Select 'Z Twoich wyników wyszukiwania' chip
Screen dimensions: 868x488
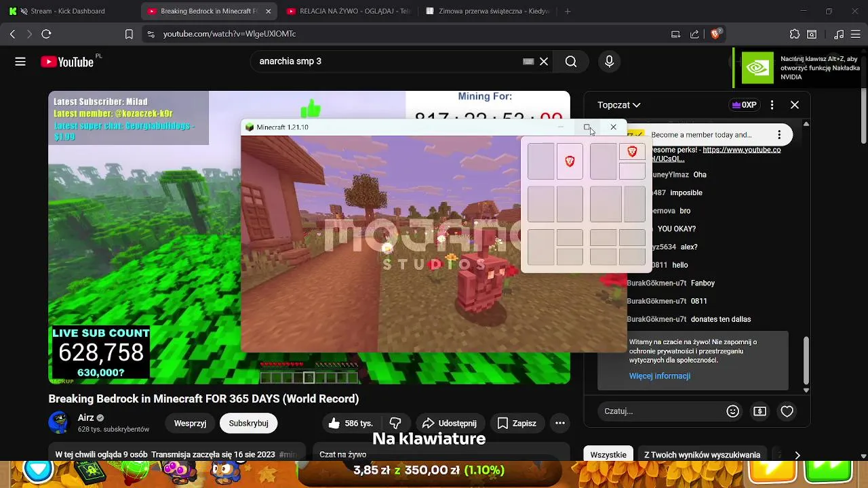click(702, 455)
